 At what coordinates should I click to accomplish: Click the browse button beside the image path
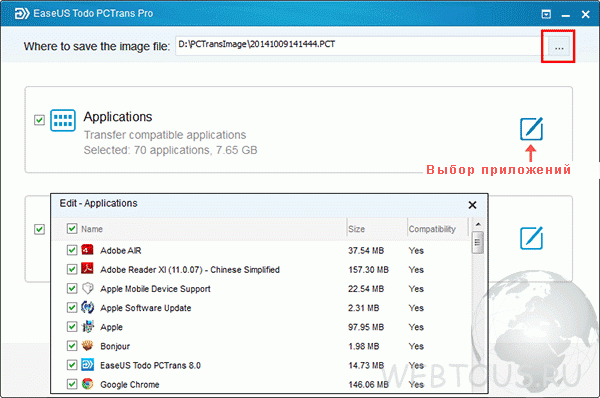(559, 47)
